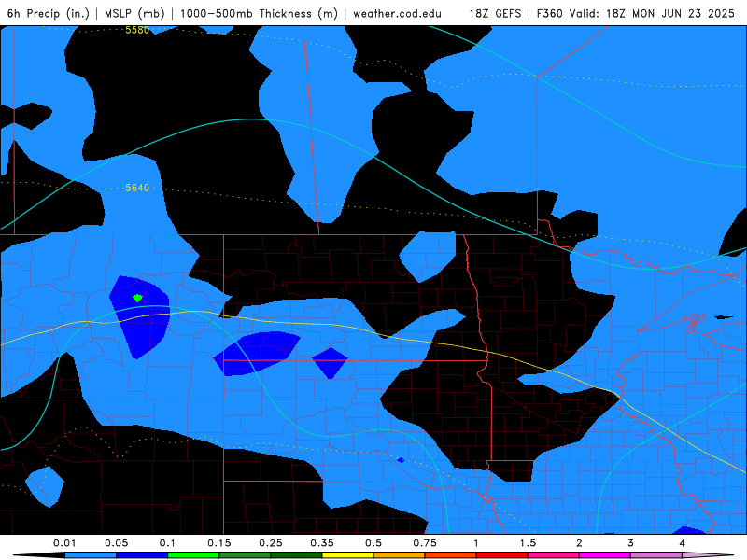Click the 0.75 legend value
Screen dimensions: 747x560
[x=425, y=543]
